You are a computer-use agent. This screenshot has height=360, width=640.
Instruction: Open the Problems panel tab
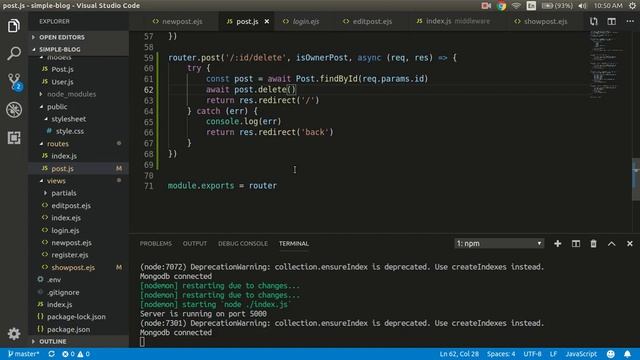point(156,244)
